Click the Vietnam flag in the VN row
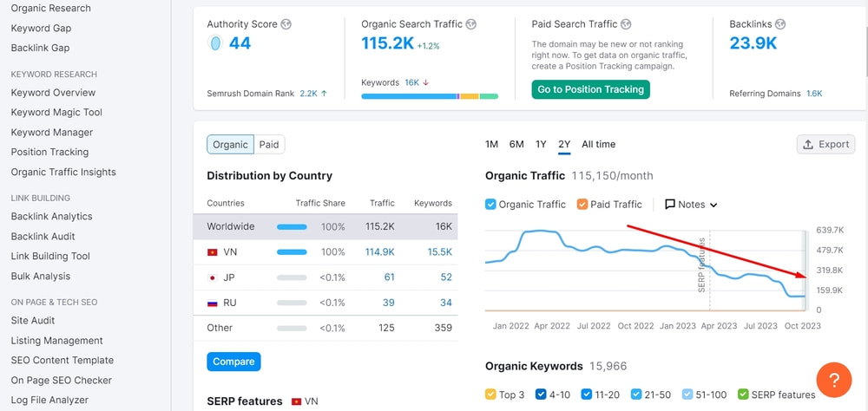The height and width of the screenshot is (411, 868). point(212,252)
